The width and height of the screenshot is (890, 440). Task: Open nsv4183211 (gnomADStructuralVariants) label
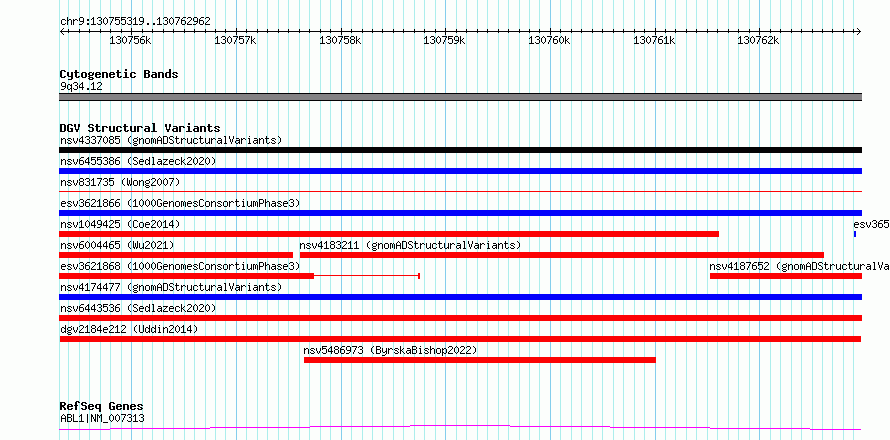tap(410, 245)
